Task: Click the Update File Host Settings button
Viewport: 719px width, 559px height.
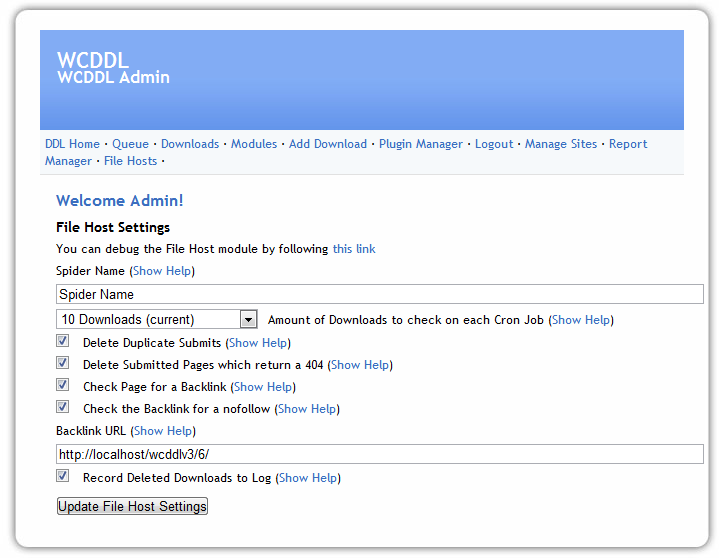Action: click(x=132, y=506)
